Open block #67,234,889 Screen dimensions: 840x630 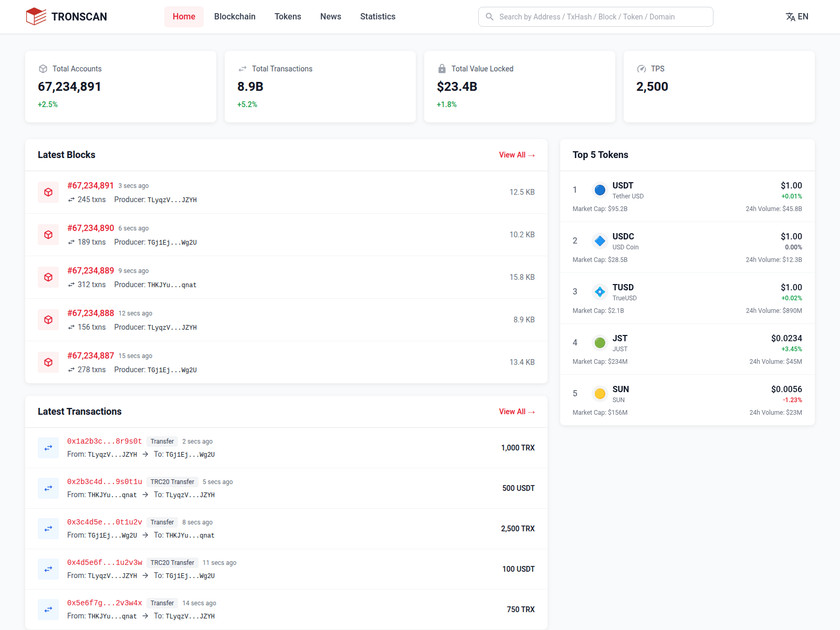tap(90, 271)
